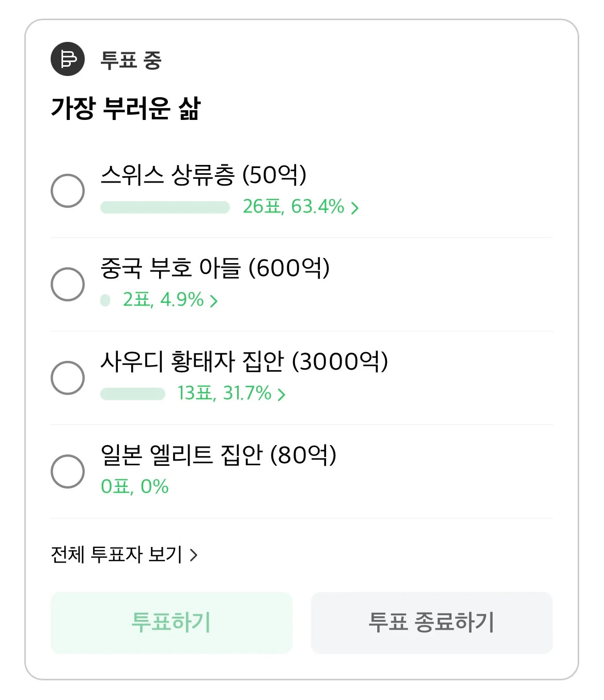Expand the arrow beside 31.7% result
The height and width of the screenshot is (700, 604).
pos(282,394)
